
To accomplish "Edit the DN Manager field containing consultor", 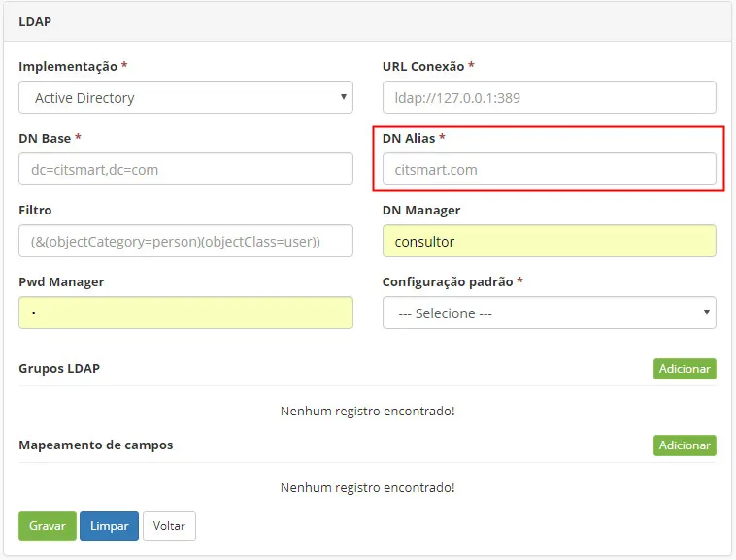I will pyautogui.click(x=550, y=241).
